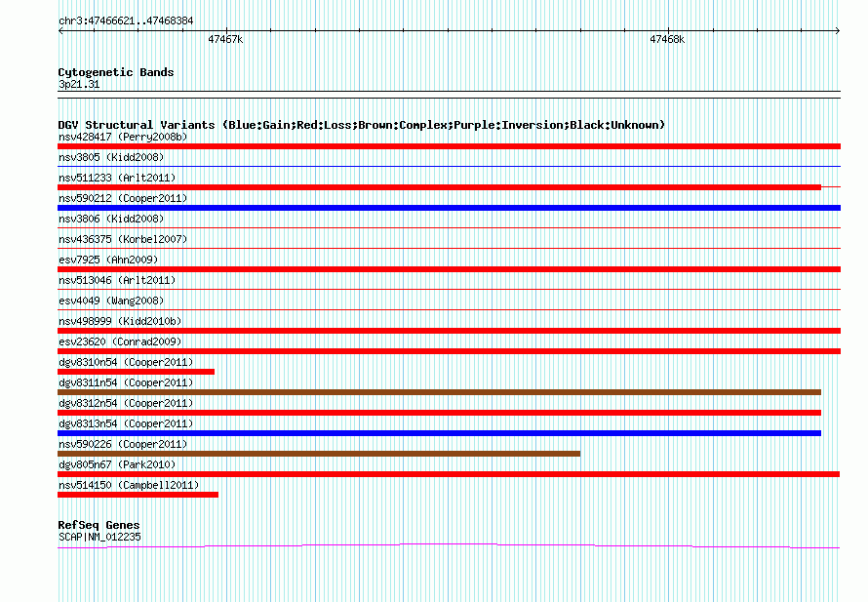Select the red nsv498999 variant bar
The height and width of the screenshot is (602, 868).
tap(449, 331)
